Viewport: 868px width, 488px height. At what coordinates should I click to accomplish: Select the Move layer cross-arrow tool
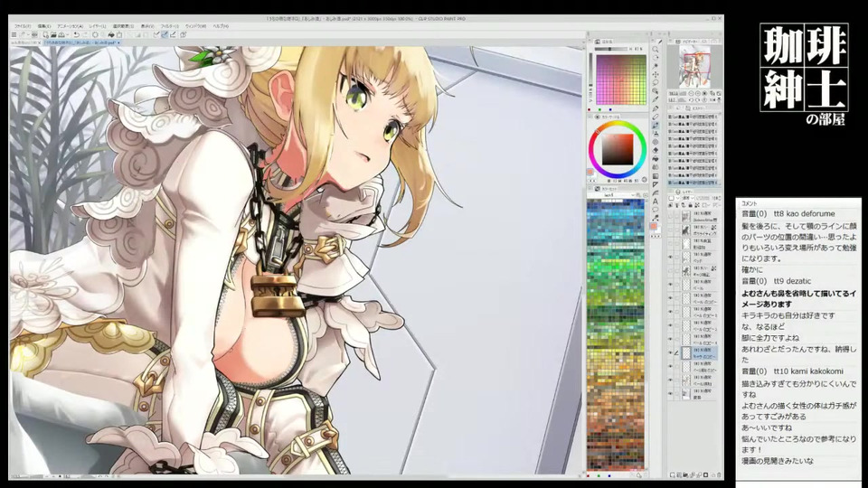(656, 74)
